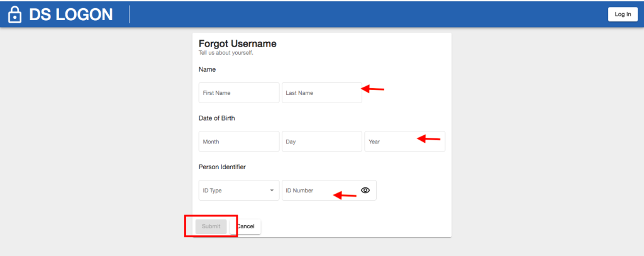Click the Month birth date field
Image resolution: width=644 pixels, height=256 pixels.
(239, 142)
